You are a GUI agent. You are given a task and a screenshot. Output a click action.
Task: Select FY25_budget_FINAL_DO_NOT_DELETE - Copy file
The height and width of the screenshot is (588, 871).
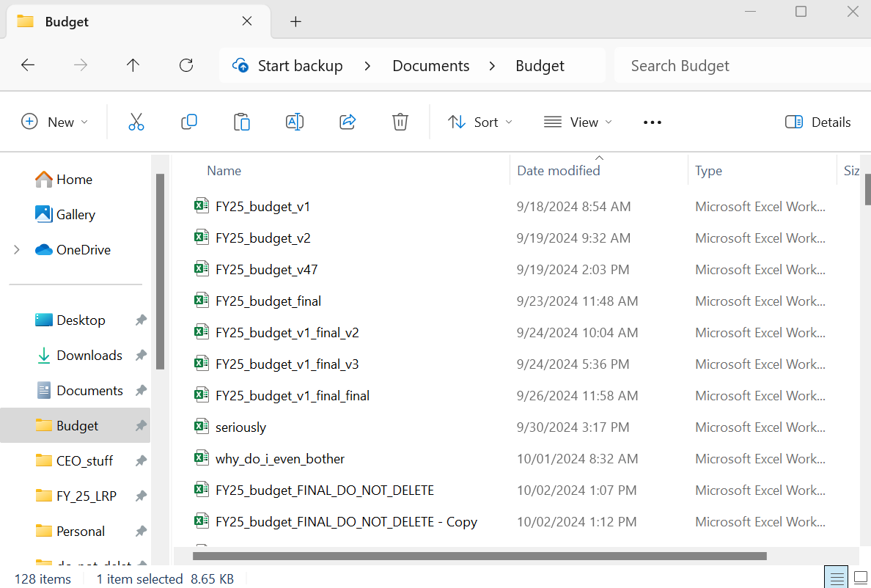point(346,521)
